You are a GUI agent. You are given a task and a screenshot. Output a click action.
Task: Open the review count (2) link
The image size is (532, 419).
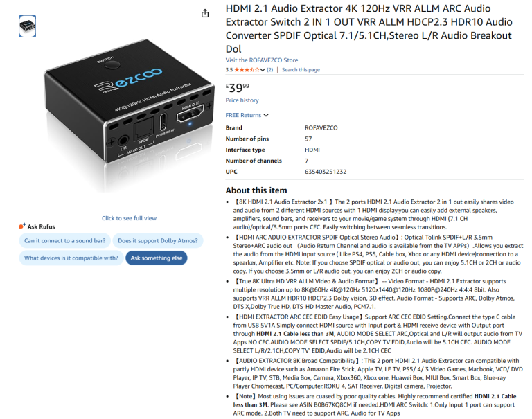[269, 69]
